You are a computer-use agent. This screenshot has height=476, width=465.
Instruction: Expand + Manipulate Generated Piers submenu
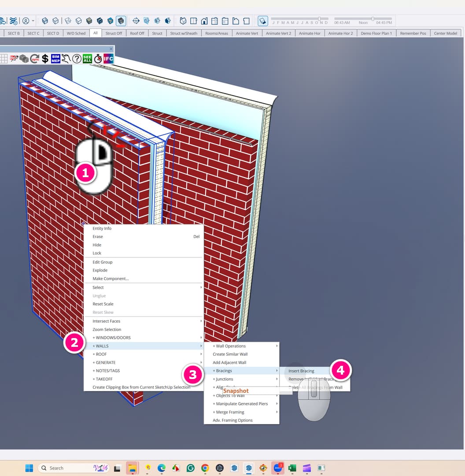pyautogui.click(x=241, y=404)
